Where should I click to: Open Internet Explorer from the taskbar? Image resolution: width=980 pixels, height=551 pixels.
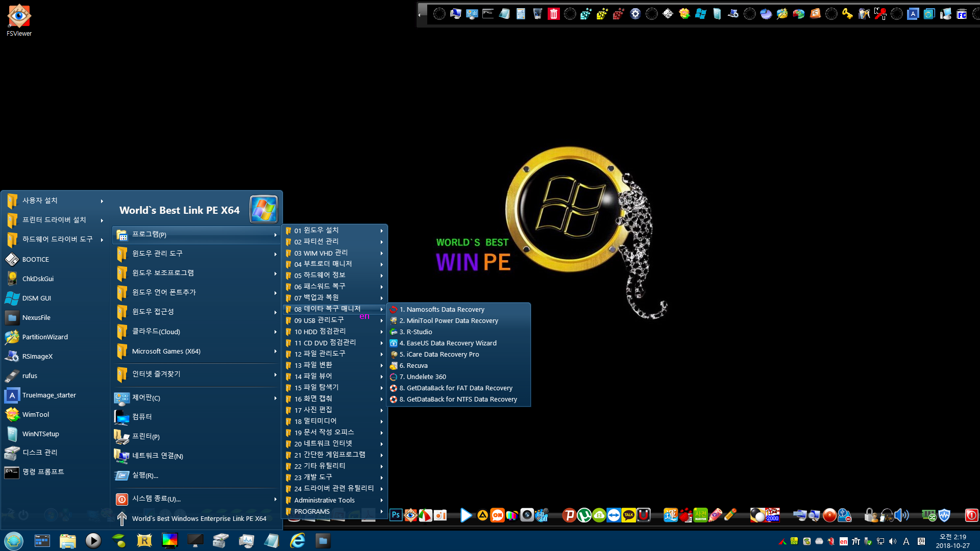click(298, 541)
